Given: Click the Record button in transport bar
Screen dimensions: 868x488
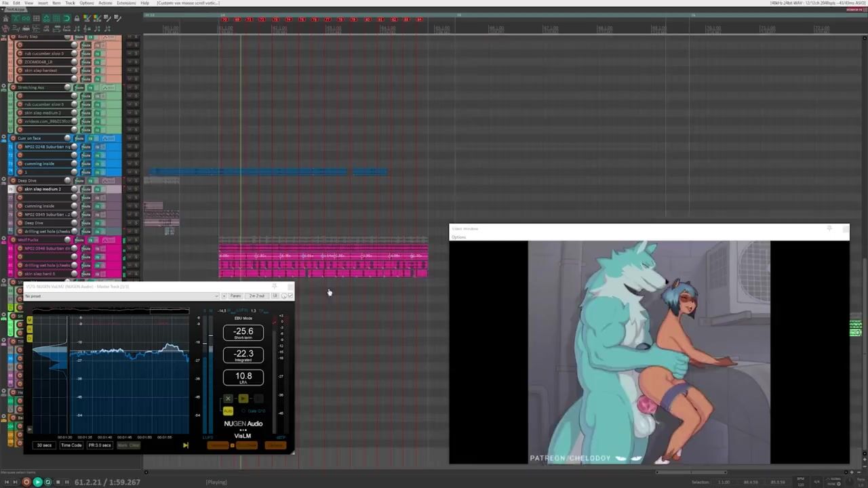Looking at the screenshot, I should coord(26,482).
